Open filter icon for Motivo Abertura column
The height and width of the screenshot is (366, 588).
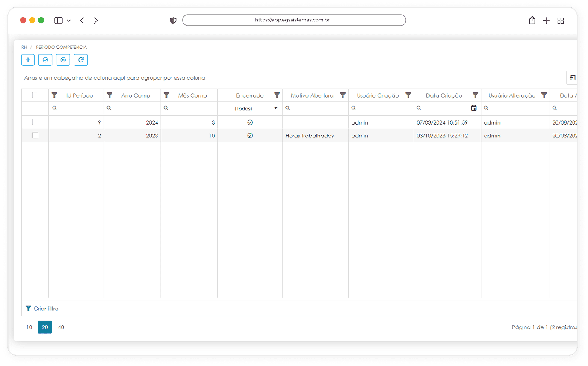pos(343,95)
